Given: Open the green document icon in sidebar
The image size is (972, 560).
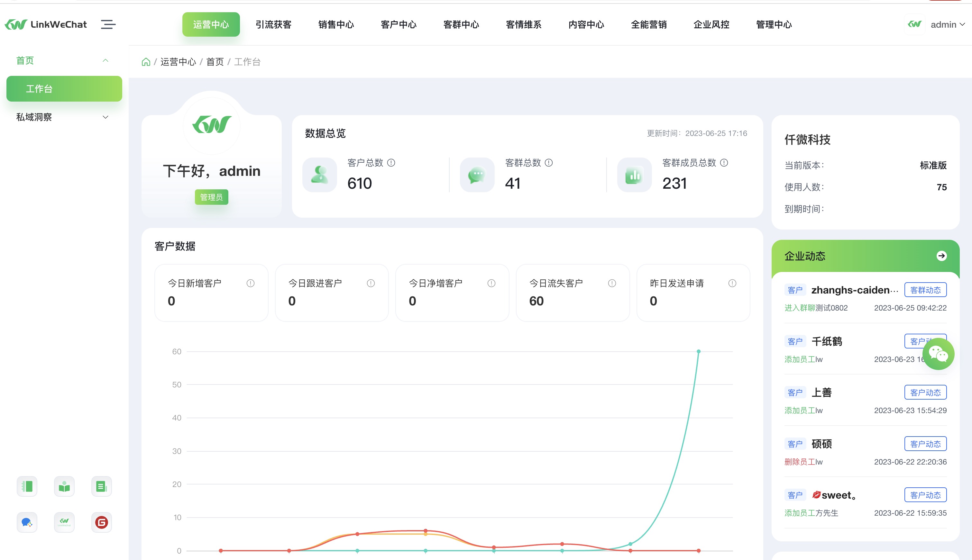Looking at the screenshot, I should point(102,486).
